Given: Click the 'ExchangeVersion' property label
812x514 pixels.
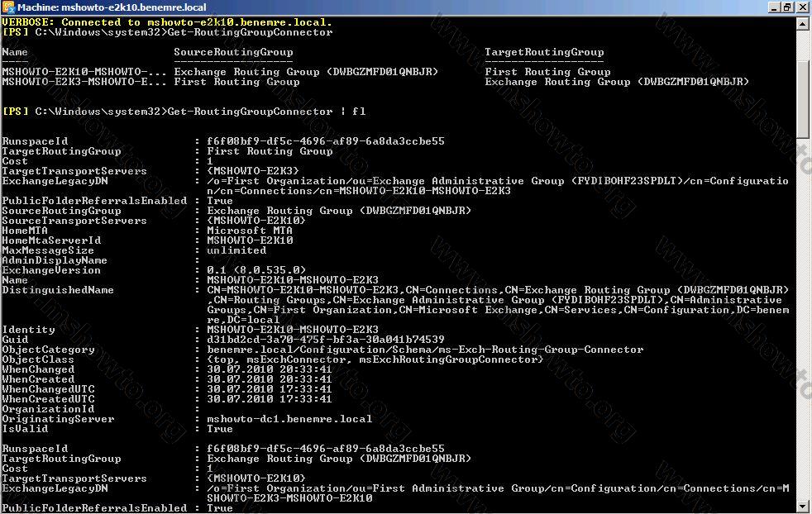Looking at the screenshot, I should (51, 270).
